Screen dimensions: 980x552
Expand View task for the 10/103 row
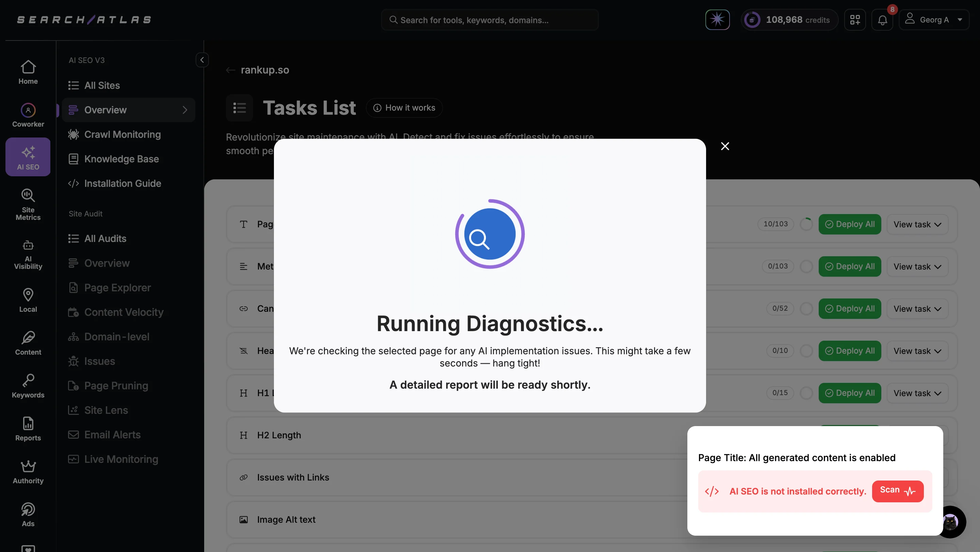click(x=917, y=224)
